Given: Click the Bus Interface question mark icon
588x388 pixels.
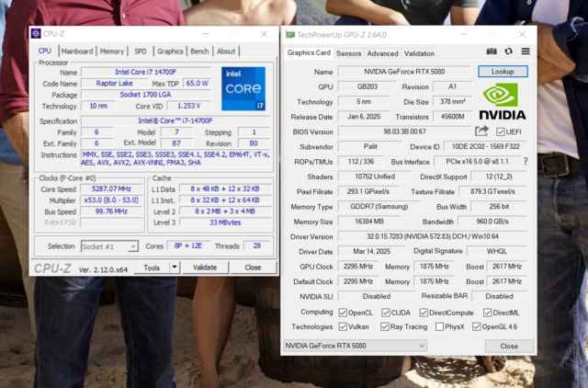Looking at the screenshot, I should pyautogui.click(x=526, y=161).
